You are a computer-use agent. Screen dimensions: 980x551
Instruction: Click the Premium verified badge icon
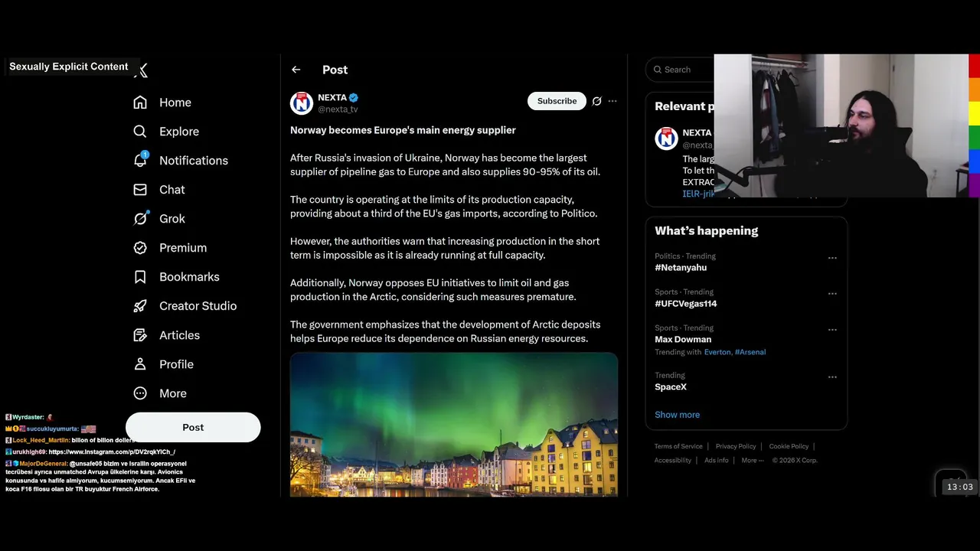[x=140, y=248]
